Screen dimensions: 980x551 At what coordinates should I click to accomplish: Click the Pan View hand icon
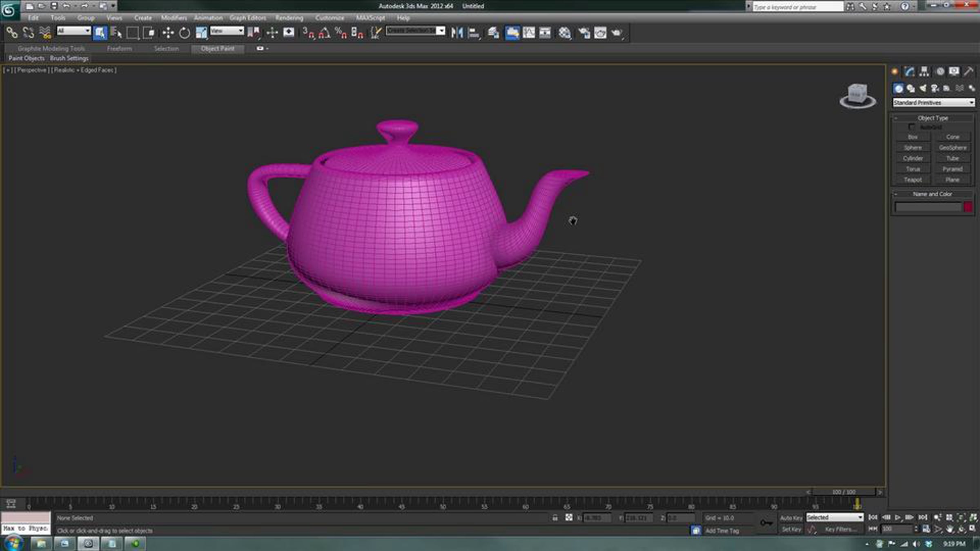950,529
